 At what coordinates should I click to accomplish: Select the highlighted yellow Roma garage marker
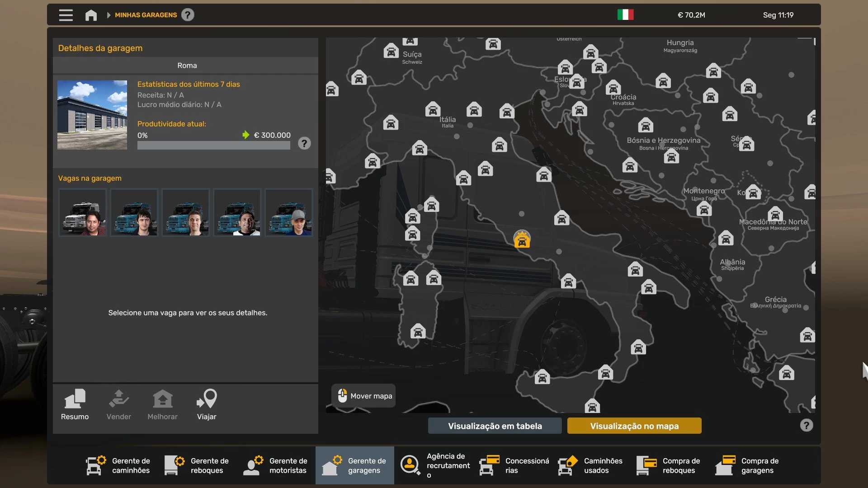[522, 239]
